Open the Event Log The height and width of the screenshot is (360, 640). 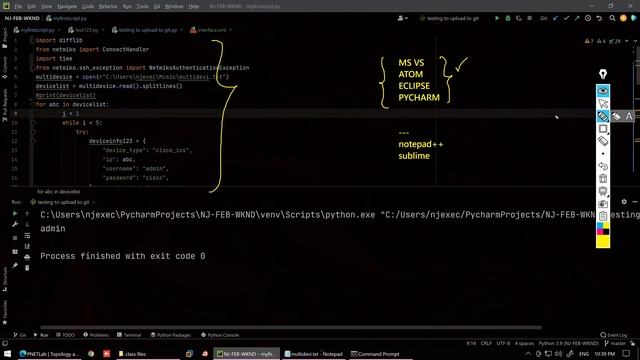[x=613, y=335]
